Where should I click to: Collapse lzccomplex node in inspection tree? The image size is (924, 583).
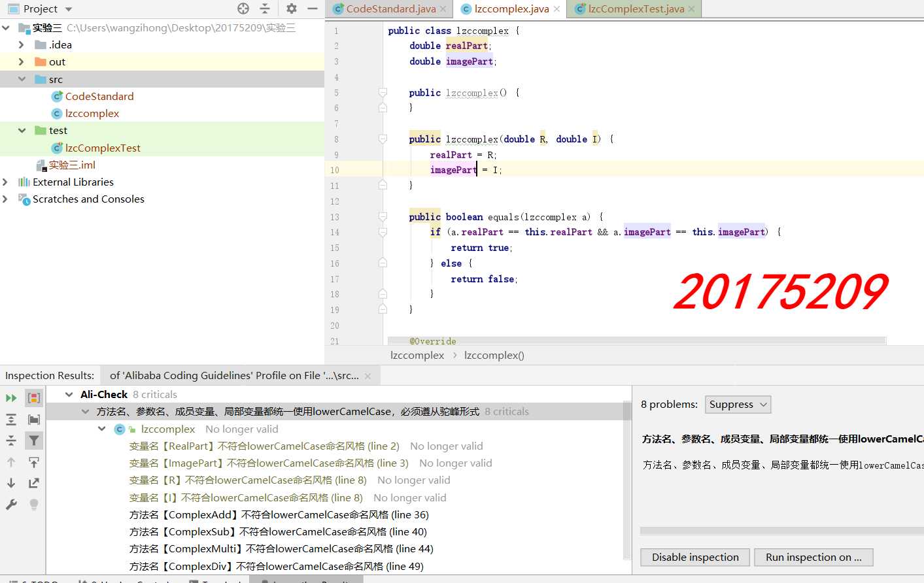[x=102, y=429]
